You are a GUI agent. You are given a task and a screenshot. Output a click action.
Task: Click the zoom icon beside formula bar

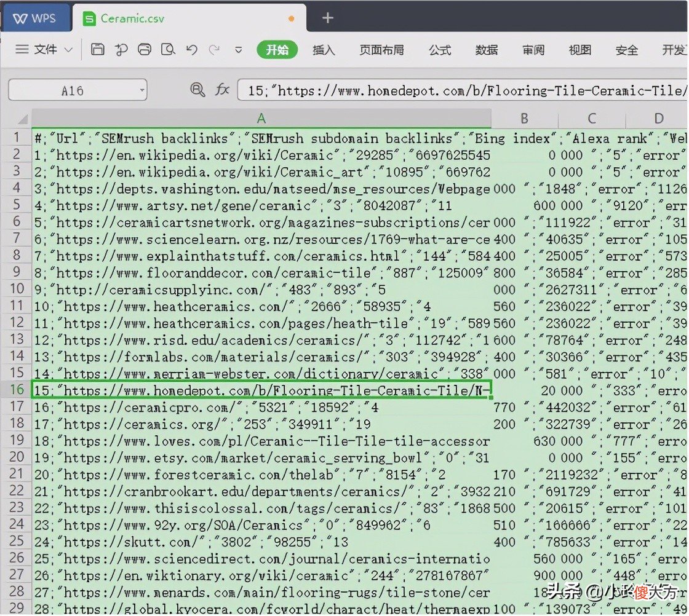(x=197, y=90)
